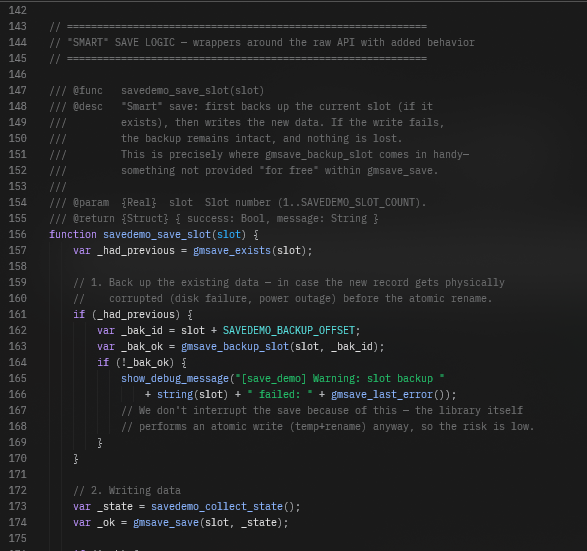587x551 pixels.
Task: Click the closing brace on line 170
Action: click(76, 459)
